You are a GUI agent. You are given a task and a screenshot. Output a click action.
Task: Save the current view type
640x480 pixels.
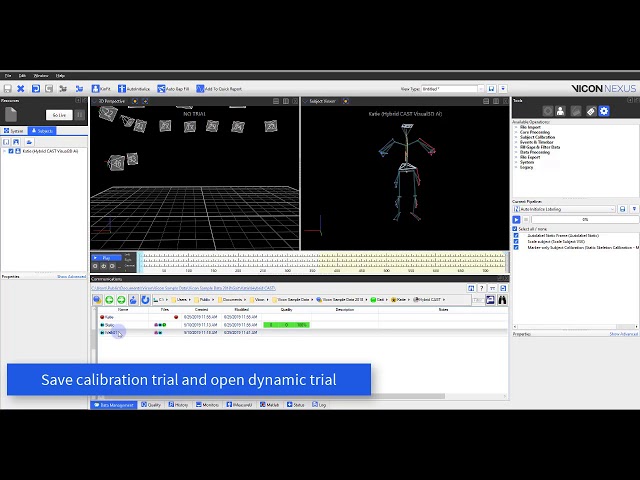pos(491,89)
